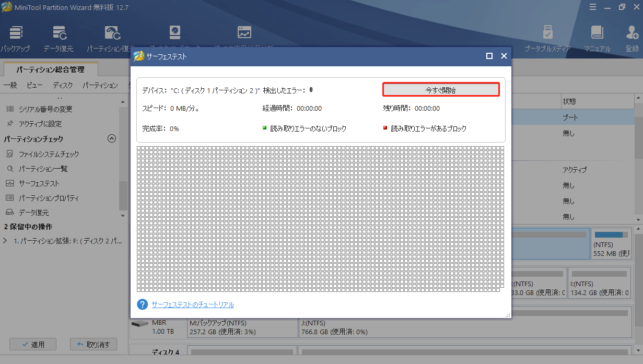This screenshot has width=643, height=364.
Task: Collapse the パーティションチェック section
Action: pos(112,138)
